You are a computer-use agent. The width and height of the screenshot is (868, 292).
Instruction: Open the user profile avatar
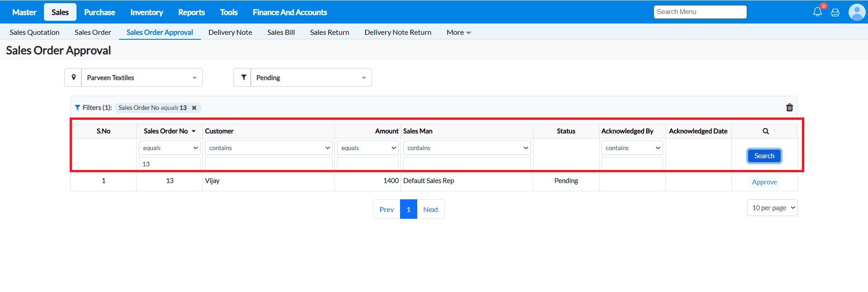tap(856, 12)
